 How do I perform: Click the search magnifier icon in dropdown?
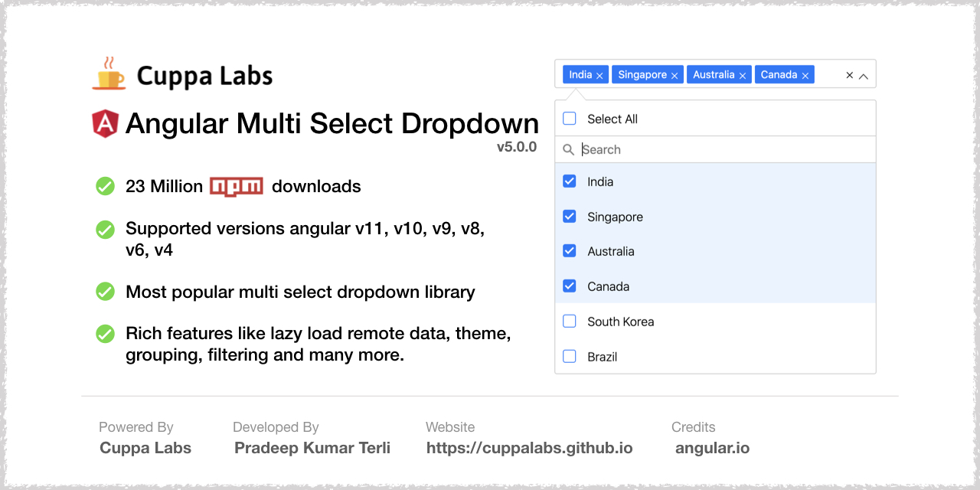(569, 149)
